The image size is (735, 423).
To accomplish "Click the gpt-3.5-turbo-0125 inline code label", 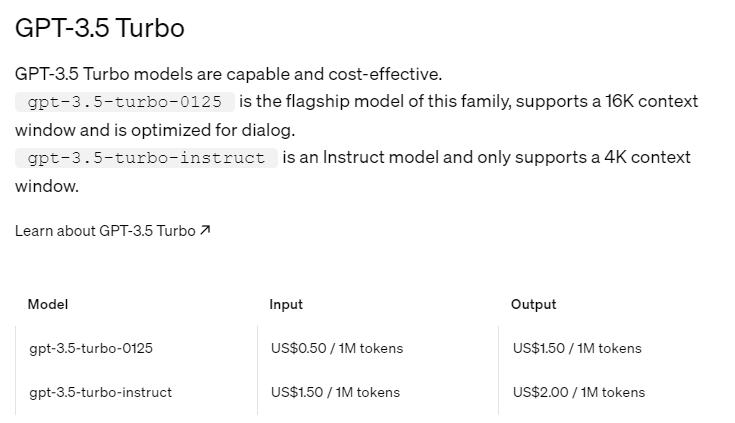I will [x=125, y=102].
